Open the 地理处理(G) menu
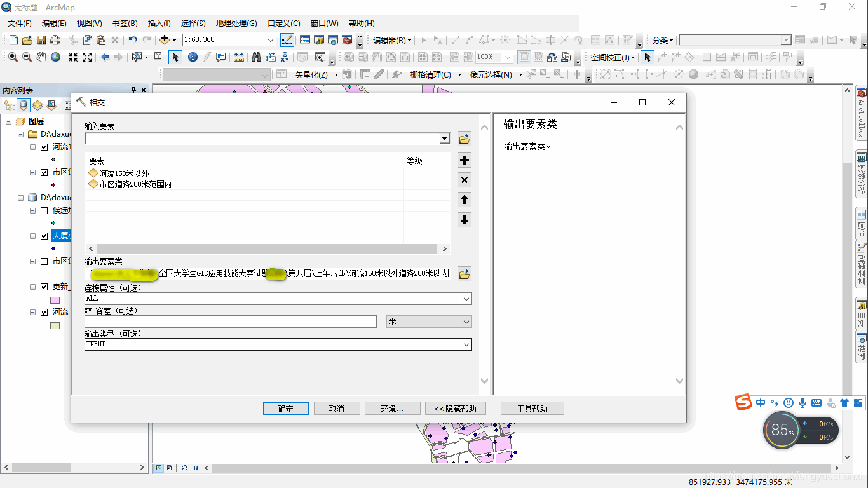This screenshot has width=868, height=488. pyautogui.click(x=236, y=24)
